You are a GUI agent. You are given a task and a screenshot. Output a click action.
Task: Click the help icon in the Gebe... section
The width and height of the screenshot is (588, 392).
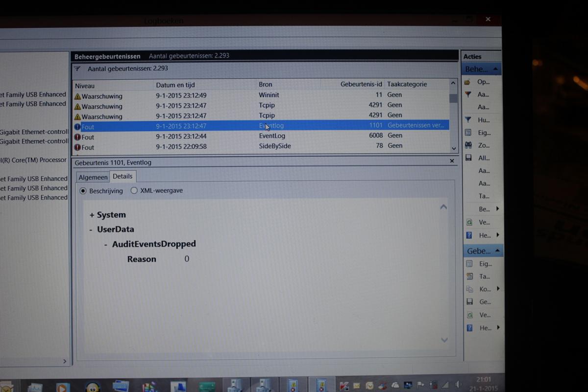point(469,328)
